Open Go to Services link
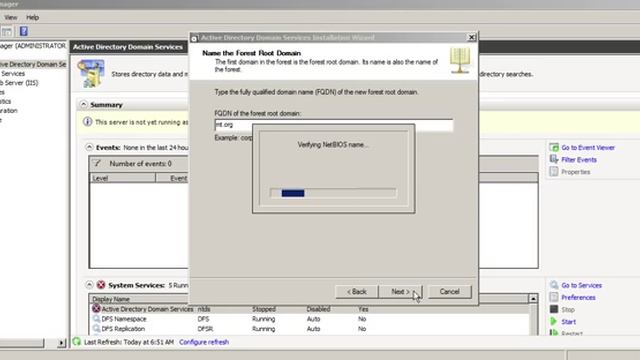 (582, 285)
